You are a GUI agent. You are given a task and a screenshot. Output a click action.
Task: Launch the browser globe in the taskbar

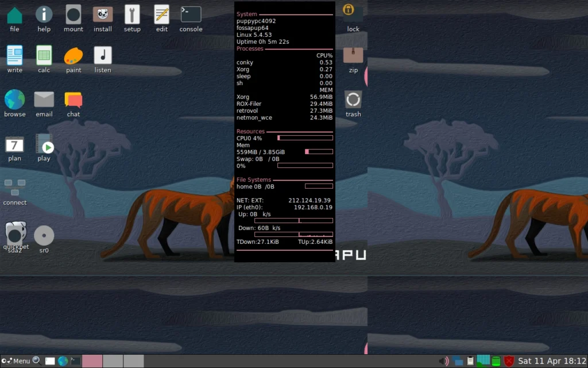[63, 361]
